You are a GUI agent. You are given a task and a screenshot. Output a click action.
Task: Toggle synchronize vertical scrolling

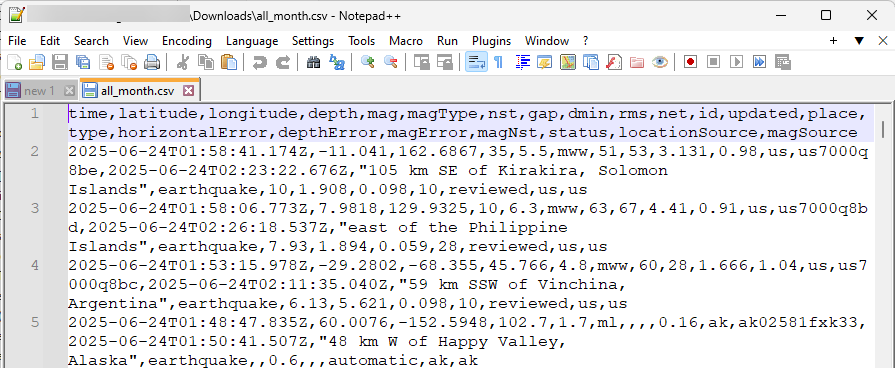pos(422,62)
